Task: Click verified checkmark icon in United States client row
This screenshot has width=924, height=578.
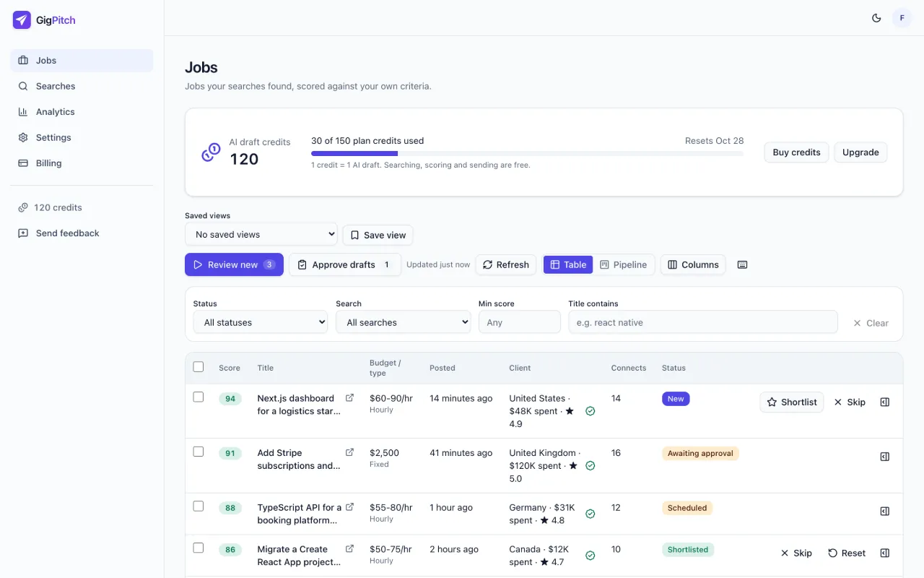Action: 590,411
